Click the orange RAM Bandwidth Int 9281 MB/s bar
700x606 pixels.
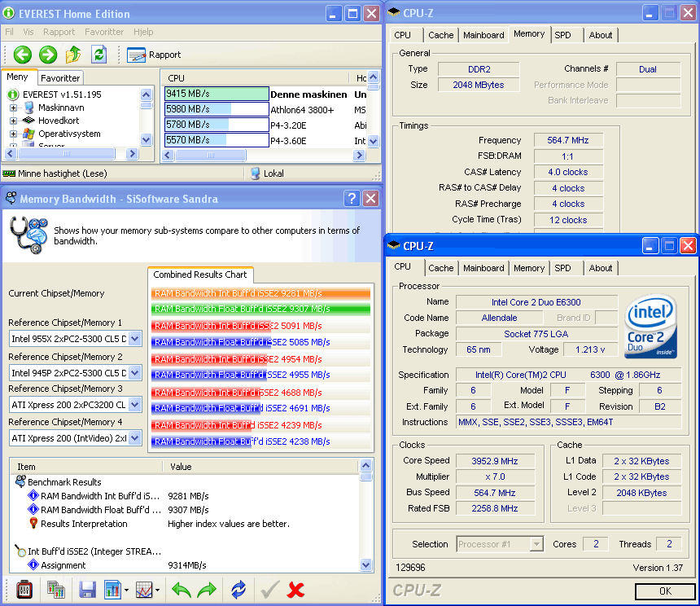click(x=260, y=293)
